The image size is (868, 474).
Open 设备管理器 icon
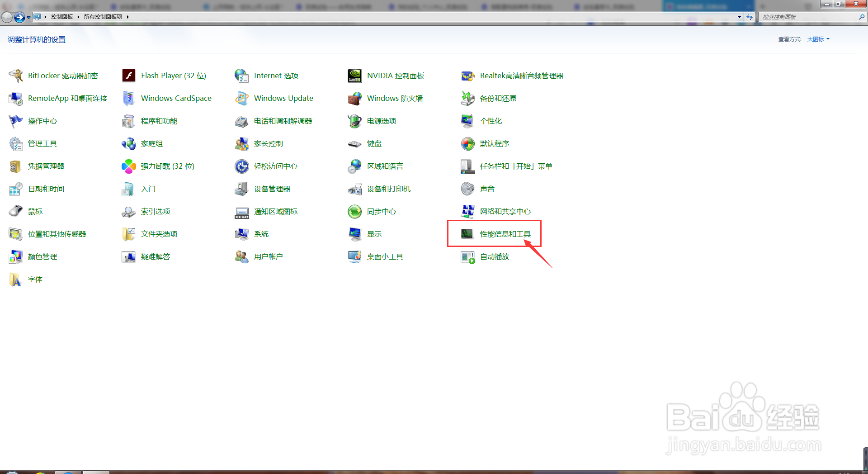tap(242, 189)
